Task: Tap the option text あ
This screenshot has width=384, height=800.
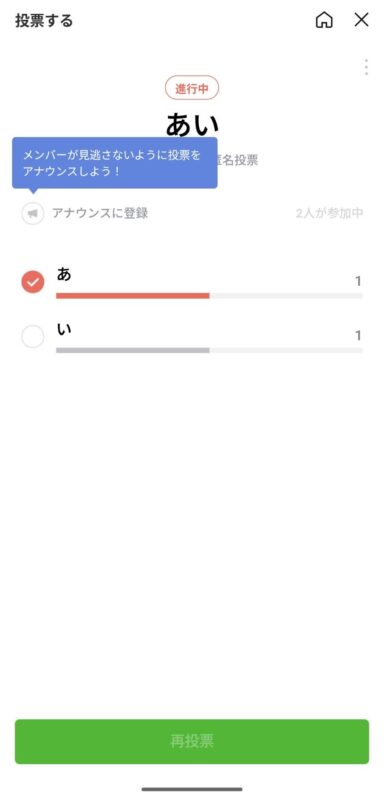Action: coord(64,274)
